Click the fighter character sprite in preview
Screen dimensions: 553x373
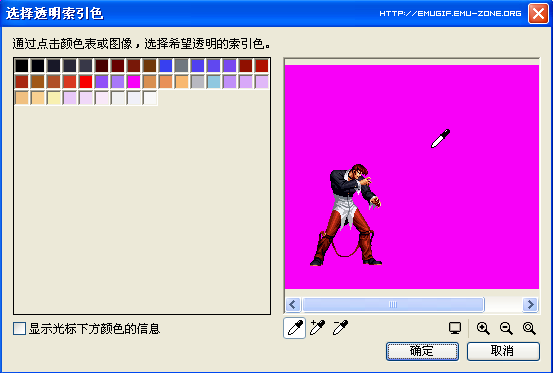[346, 215]
